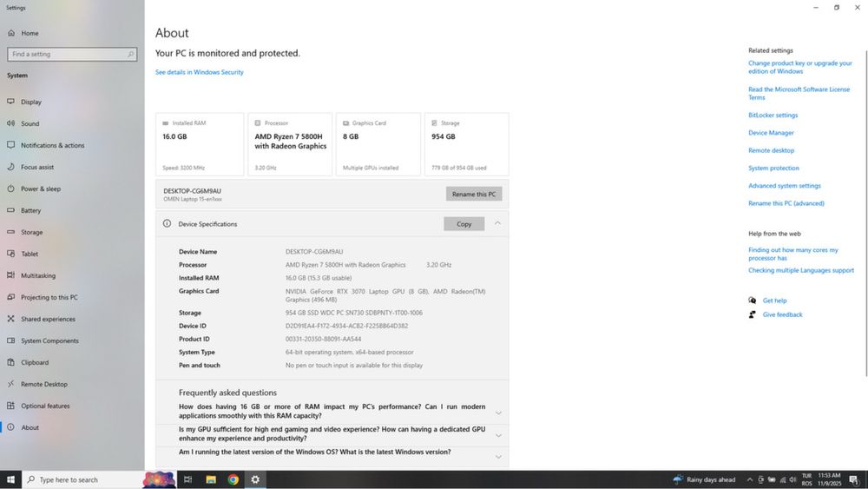Click the Give feedback link
868x489 pixels.
point(782,314)
